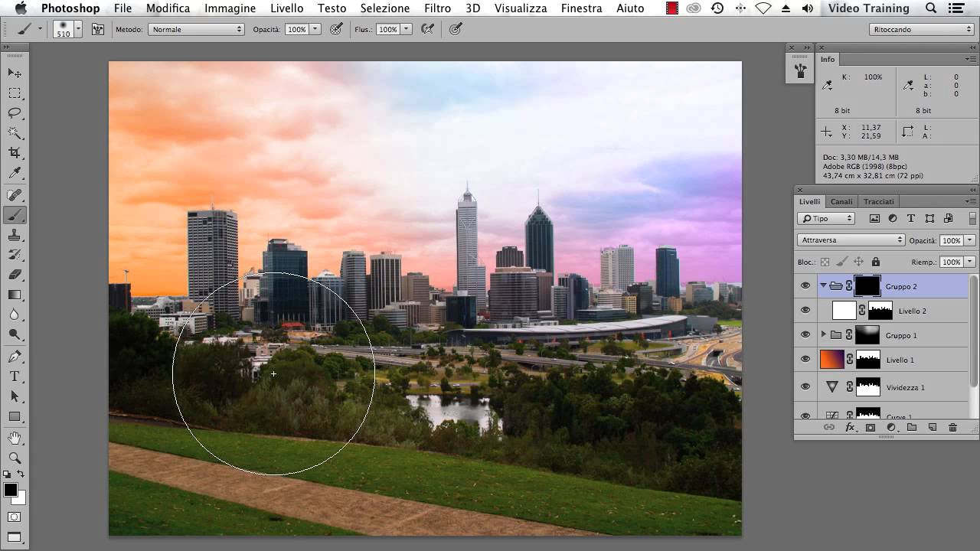Expand the Gruppo 1 group

click(824, 335)
